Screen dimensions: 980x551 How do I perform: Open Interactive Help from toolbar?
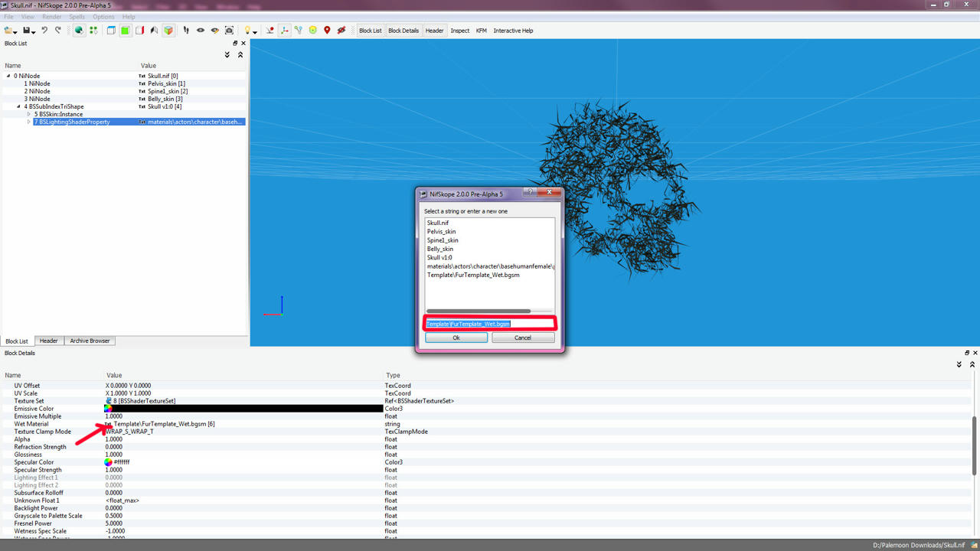(513, 31)
